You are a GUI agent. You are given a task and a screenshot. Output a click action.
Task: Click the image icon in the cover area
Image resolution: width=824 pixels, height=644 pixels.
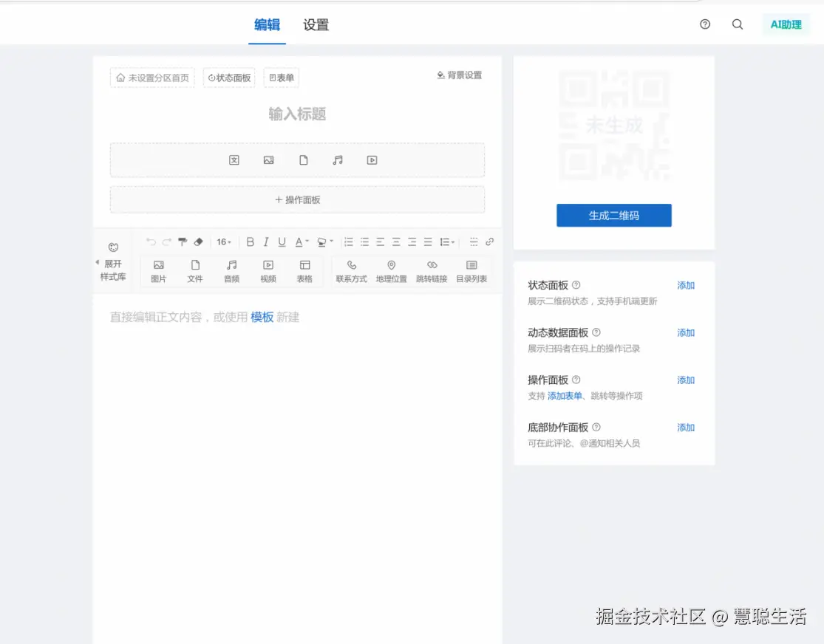click(268, 160)
